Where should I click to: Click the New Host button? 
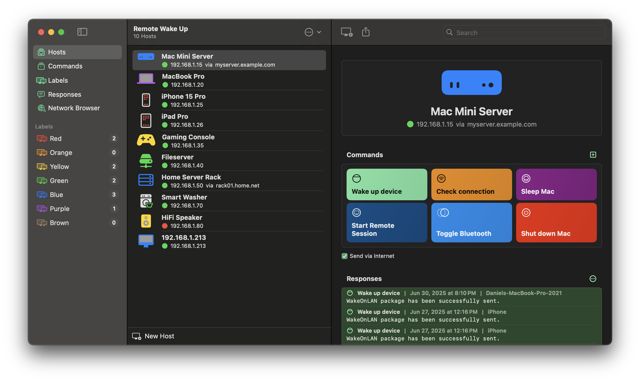click(153, 336)
